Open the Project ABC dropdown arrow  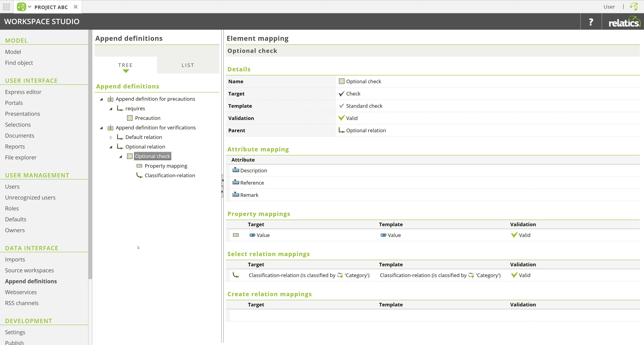pyautogui.click(x=30, y=7)
